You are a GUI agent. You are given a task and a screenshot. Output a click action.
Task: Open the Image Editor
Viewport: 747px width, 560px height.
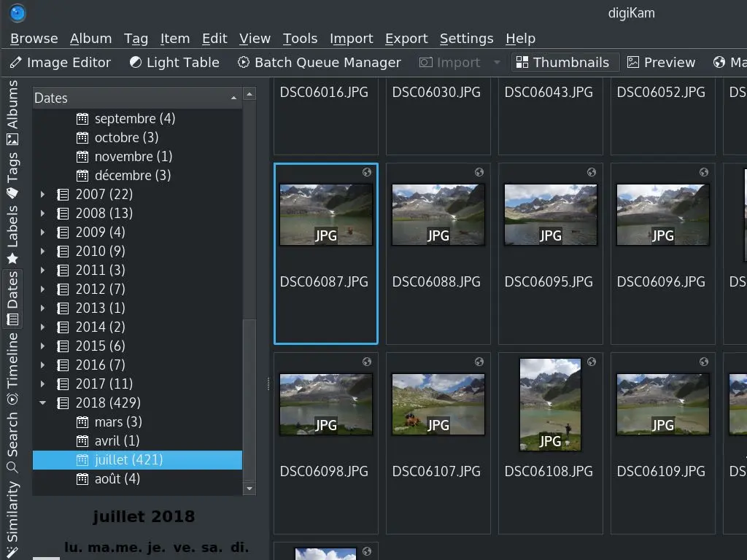coord(60,62)
